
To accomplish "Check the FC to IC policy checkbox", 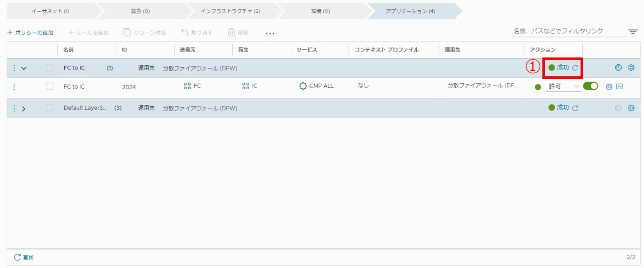I will [50, 68].
